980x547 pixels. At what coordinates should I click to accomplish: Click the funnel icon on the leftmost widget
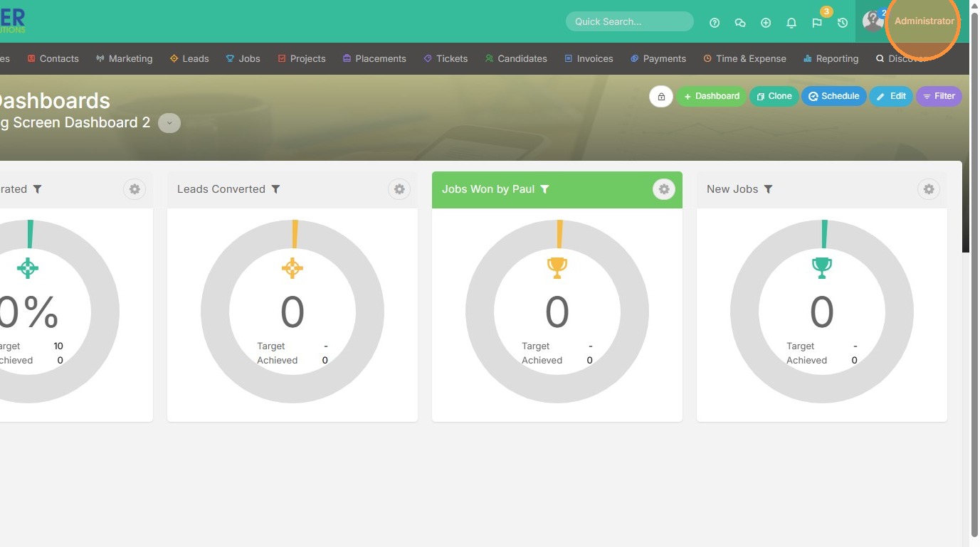tap(38, 189)
